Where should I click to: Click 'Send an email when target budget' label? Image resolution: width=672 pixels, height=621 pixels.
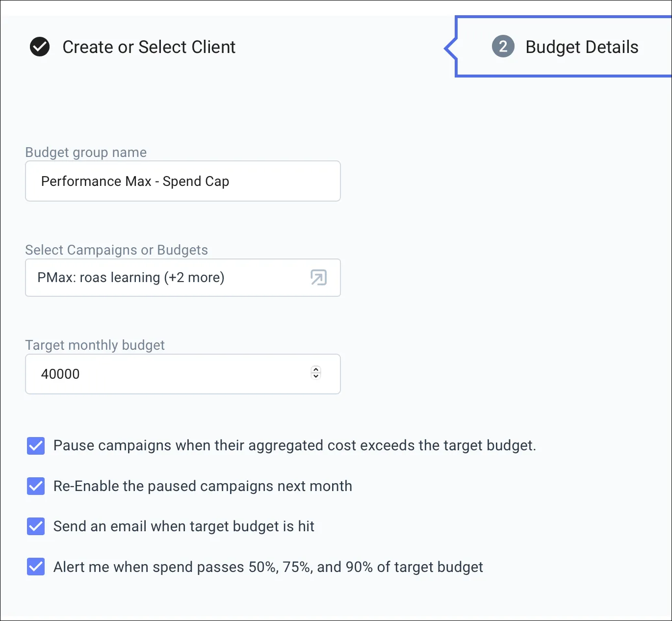tap(183, 526)
